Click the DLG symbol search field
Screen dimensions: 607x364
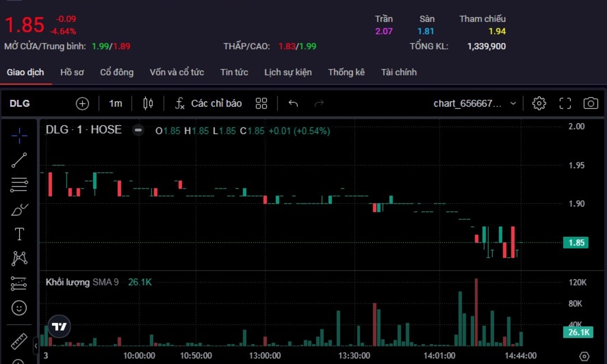coord(20,103)
